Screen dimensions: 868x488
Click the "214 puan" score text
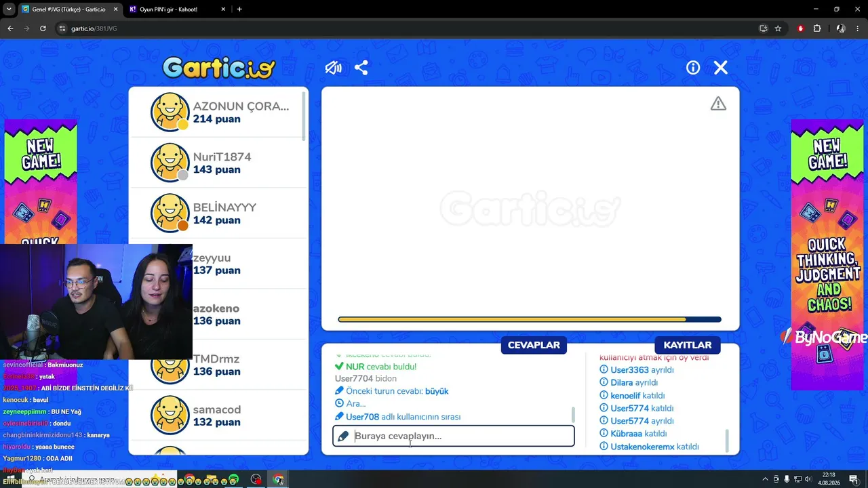pos(216,119)
